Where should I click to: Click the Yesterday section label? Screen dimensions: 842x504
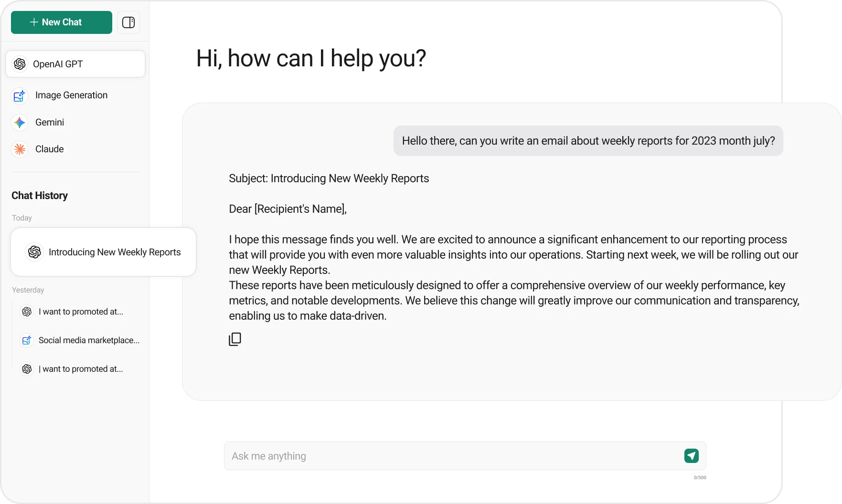pyautogui.click(x=28, y=290)
